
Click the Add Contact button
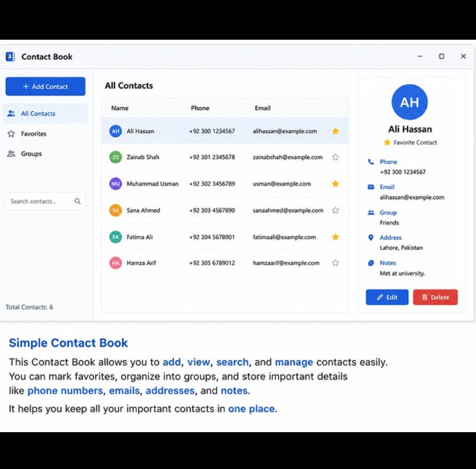45,86
